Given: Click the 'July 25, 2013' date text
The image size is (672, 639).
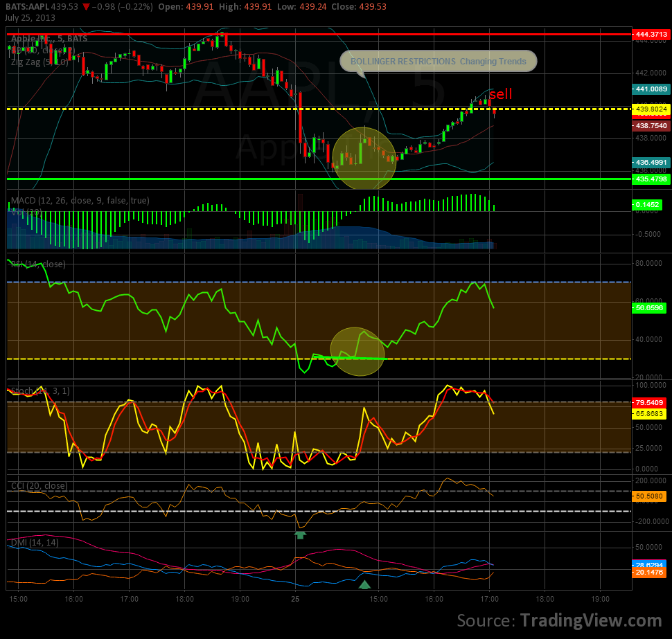Looking at the screenshot, I should point(30,18).
